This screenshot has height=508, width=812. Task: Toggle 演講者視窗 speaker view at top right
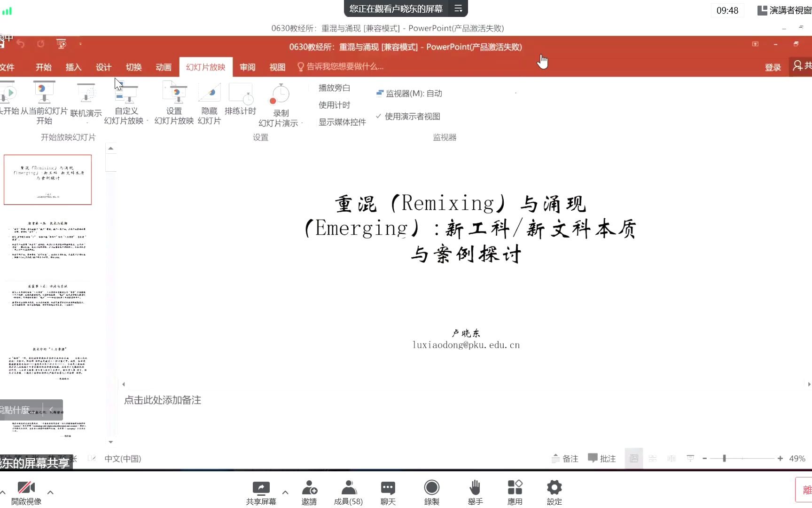784,10
